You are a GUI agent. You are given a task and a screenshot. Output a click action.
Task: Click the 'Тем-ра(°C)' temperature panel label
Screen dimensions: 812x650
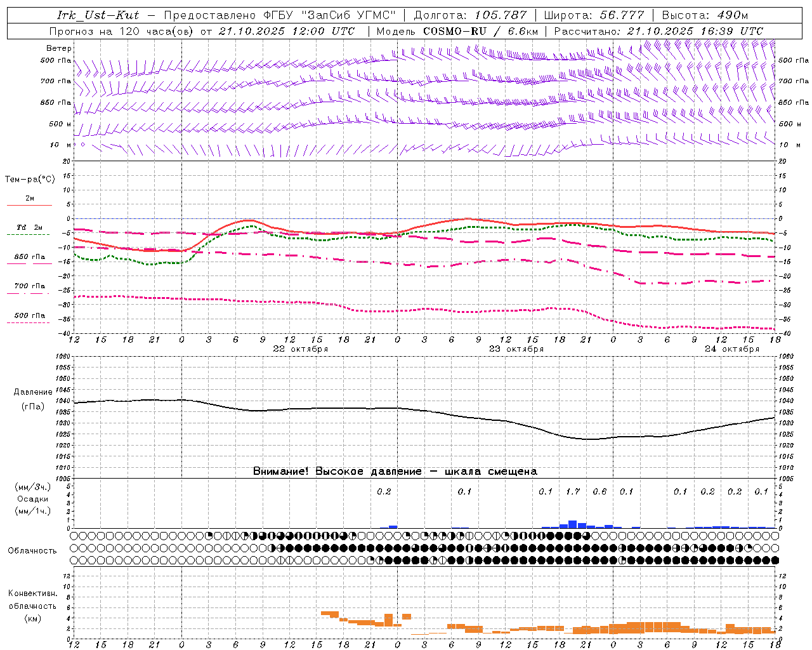(30, 180)
